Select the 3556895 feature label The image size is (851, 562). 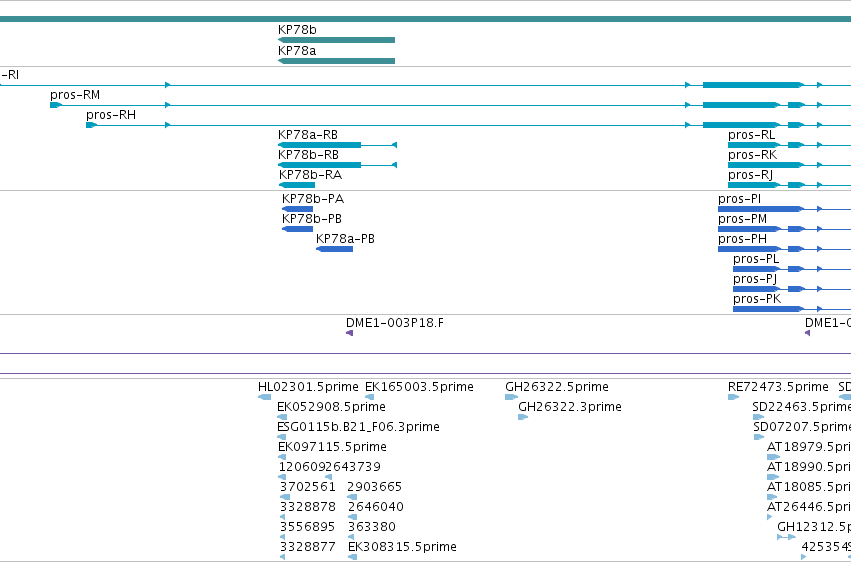pyautogui.click(x=307, y=527)
